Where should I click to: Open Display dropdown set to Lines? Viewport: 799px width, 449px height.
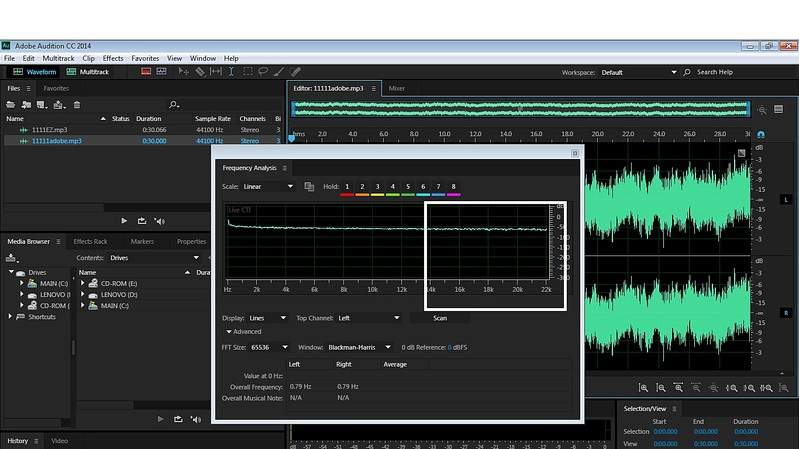point(268,318)
